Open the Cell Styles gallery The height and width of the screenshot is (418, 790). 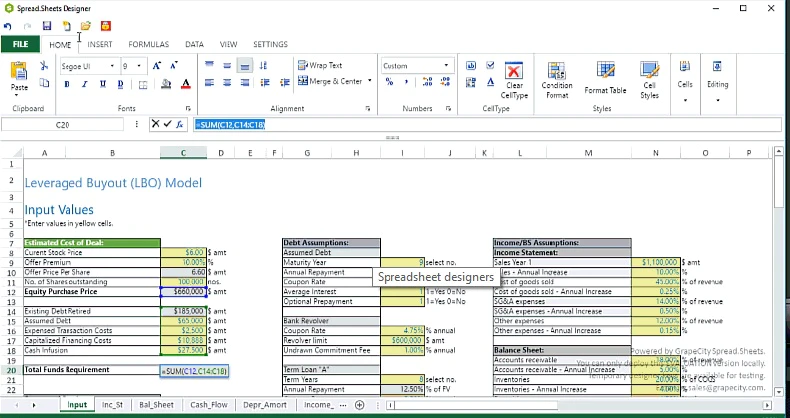point(649,81)
